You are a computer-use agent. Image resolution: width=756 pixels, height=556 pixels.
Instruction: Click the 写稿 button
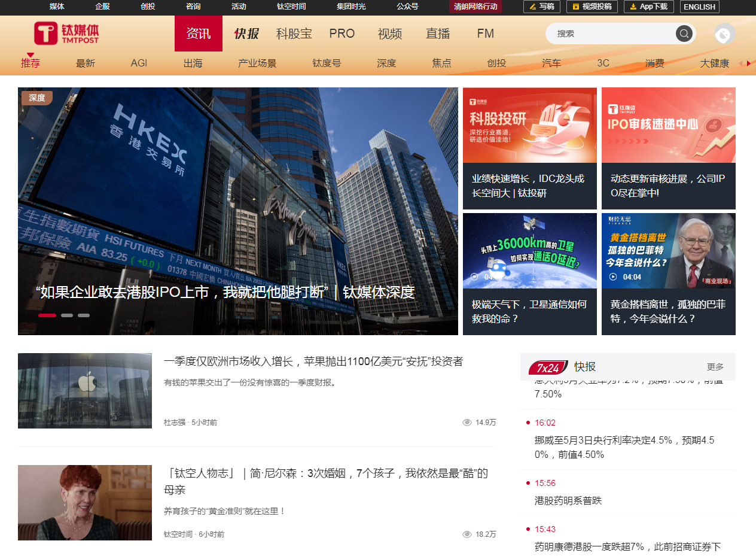pyautogui.click(x=542, y=7)
